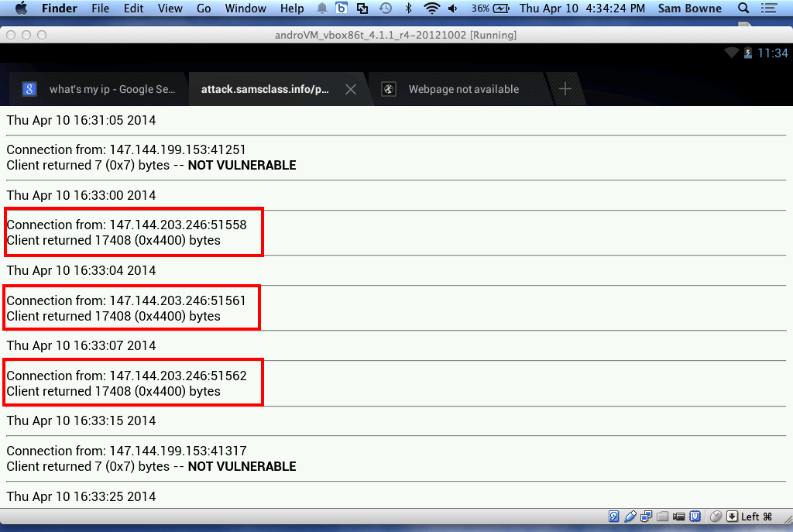Open the Finder menu
793x532 pixels.
pos(59,8)
